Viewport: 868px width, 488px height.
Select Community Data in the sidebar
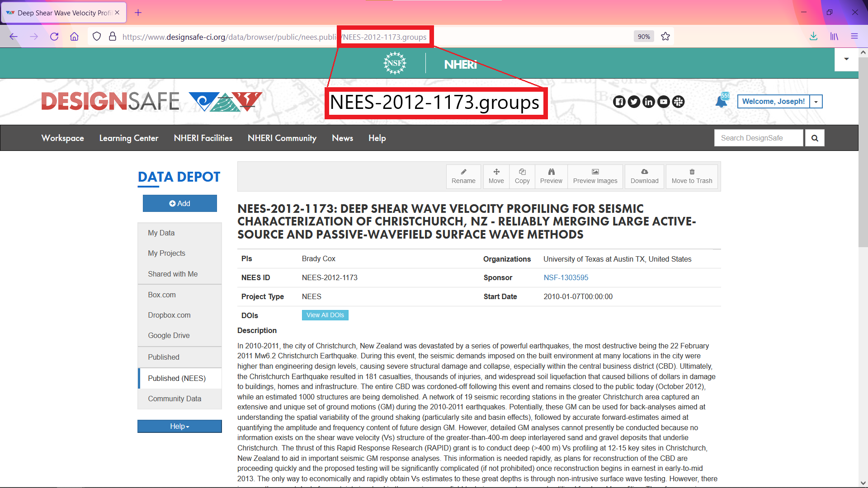pos(179,399)
